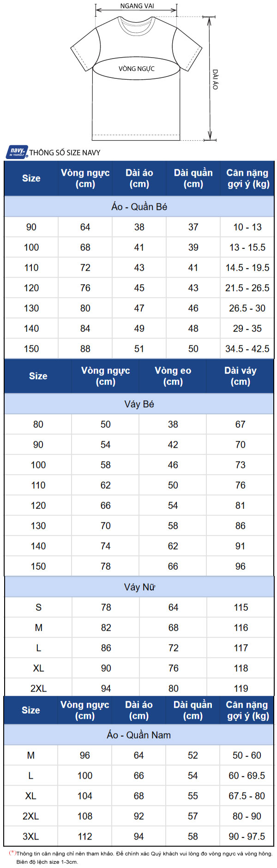Click the red asterisk footnote marker
Viewport: 277px width, 868px height.
point(12,853)
